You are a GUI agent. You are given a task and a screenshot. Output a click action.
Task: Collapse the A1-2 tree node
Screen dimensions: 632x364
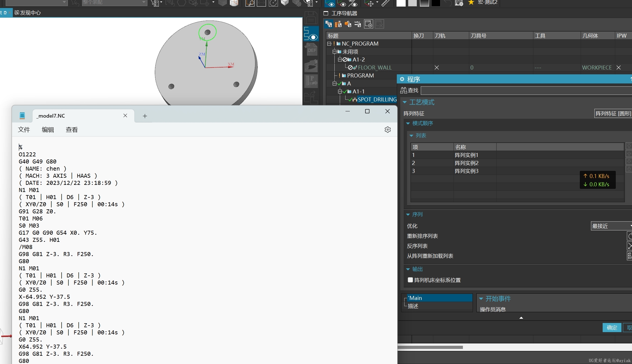pos(340,60)
